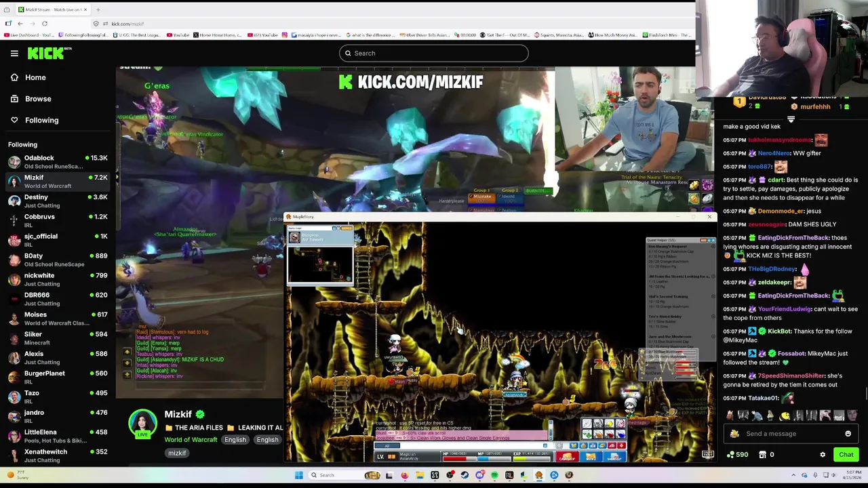
Task: Open chat settings gear
Action: 823,455
